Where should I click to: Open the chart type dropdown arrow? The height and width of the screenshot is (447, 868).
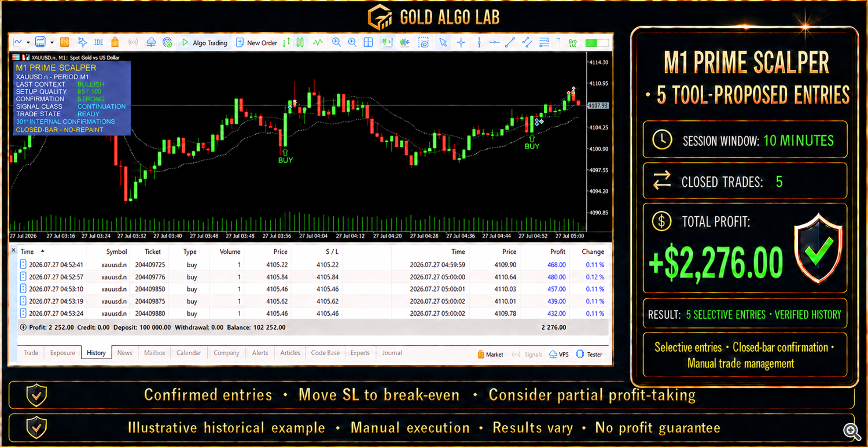(x=28, y=42)
